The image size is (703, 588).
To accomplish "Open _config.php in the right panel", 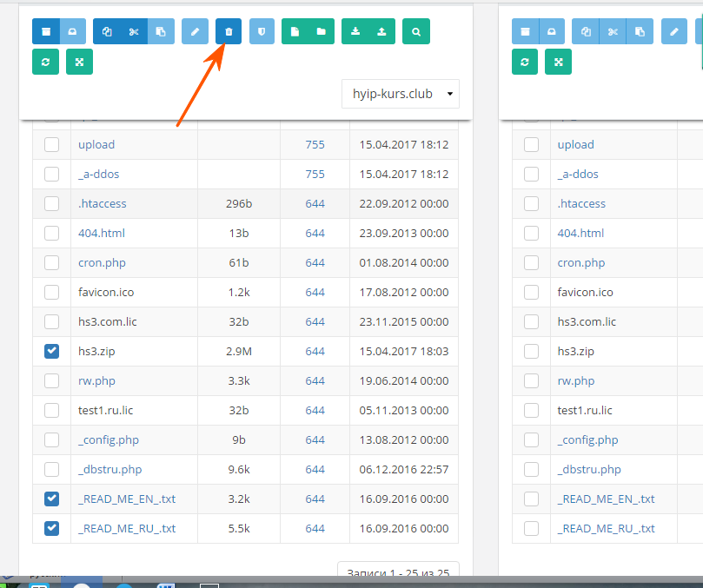I will (588, 440).
